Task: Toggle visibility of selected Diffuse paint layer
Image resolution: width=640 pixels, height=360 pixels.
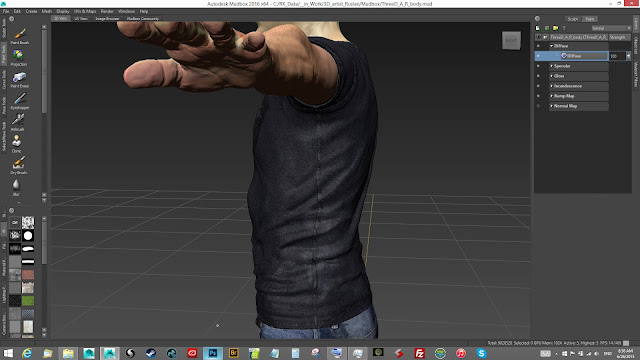Action: click(x=538, y=56)
